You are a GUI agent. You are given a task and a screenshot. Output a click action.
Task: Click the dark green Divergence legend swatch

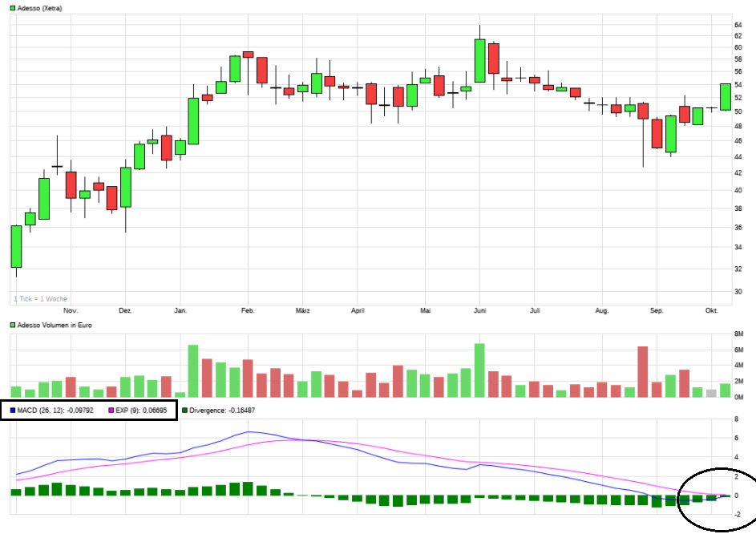tap(184, 411)
